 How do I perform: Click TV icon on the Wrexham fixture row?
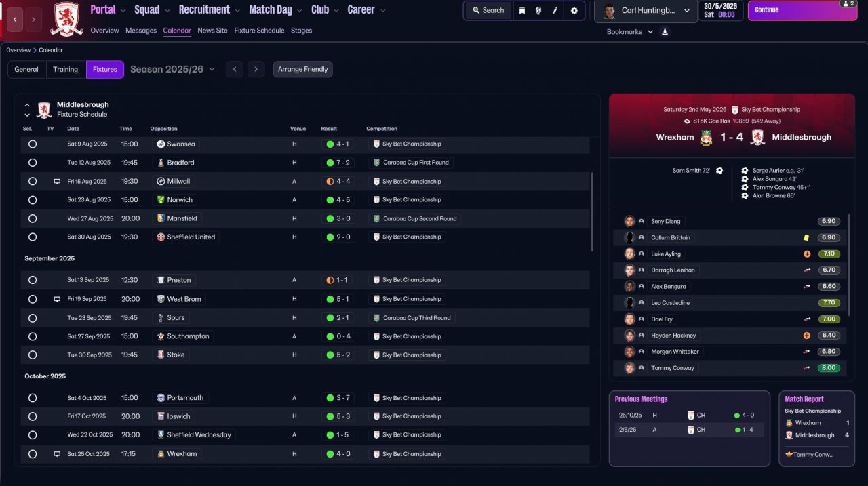click(x=57, y=454)
